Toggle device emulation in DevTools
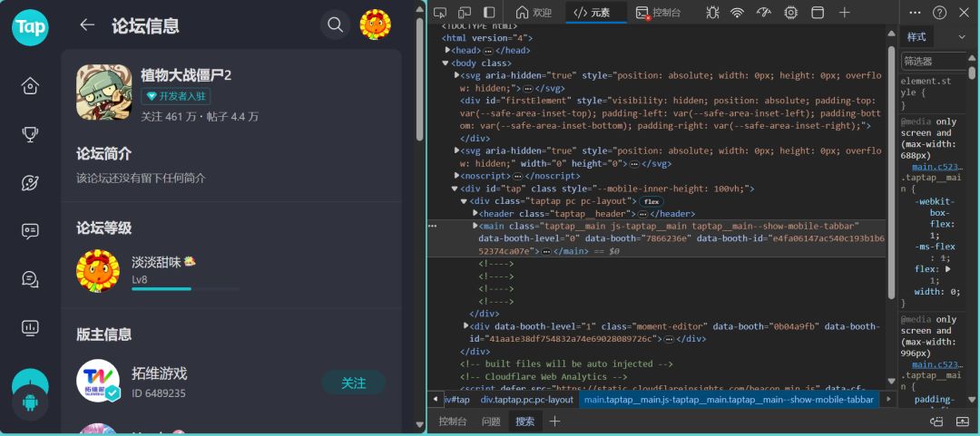Image resolution: width=980 pixels, height=436 pixels. pyautogui.click(x=465, y=13)
